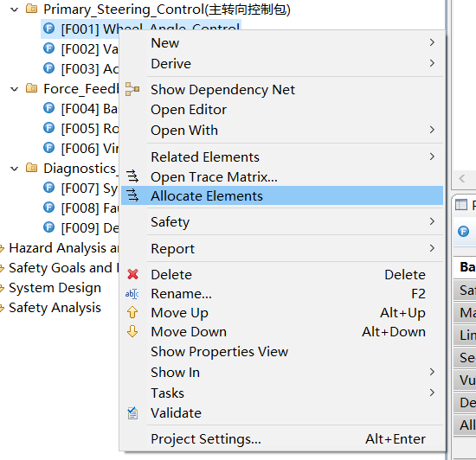Image resolution: width=476 pixels, height=460 pixels.
Task: Click the F008 function icon
Action: click(x=48, y=208)
